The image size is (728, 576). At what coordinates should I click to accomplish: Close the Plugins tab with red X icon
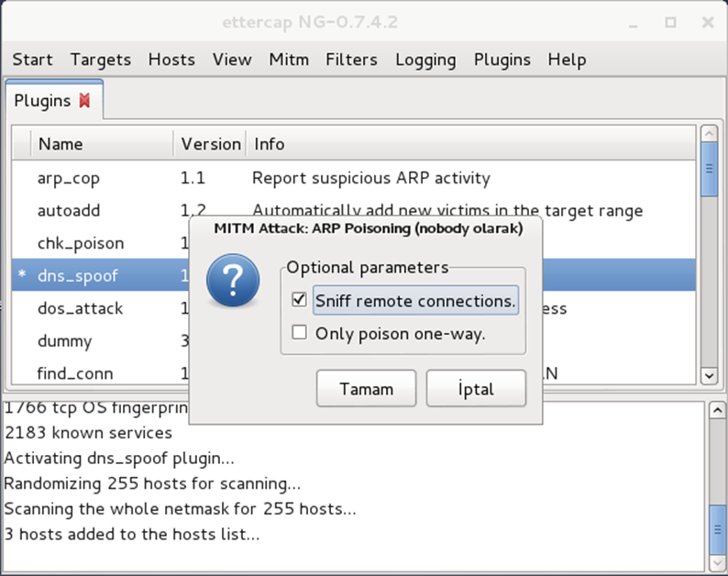(x=84, y=100)
